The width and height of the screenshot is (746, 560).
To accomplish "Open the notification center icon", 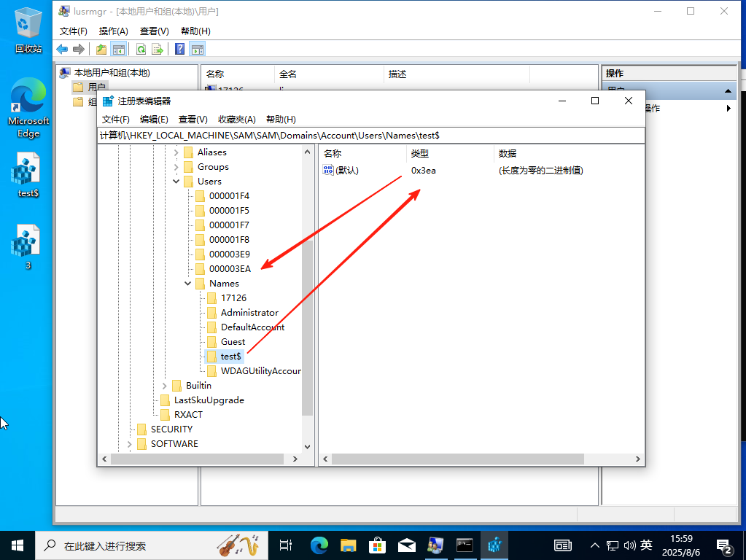I will 724,546.
